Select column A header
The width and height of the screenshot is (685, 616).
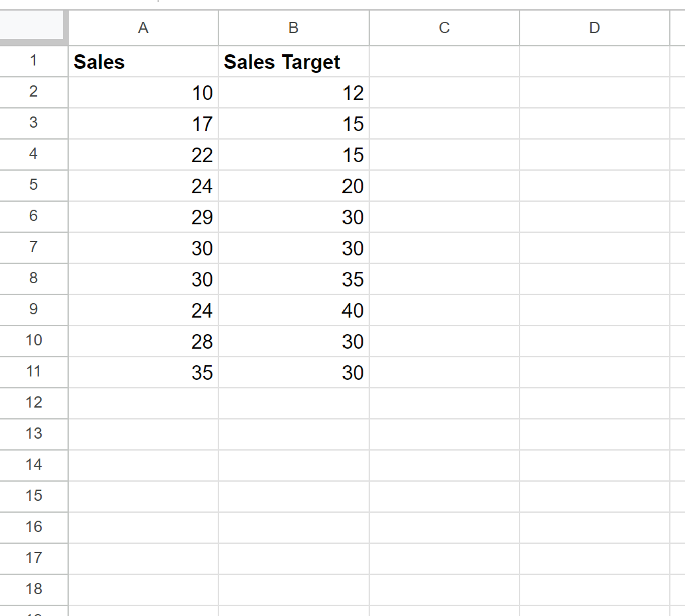pos(144,28)
